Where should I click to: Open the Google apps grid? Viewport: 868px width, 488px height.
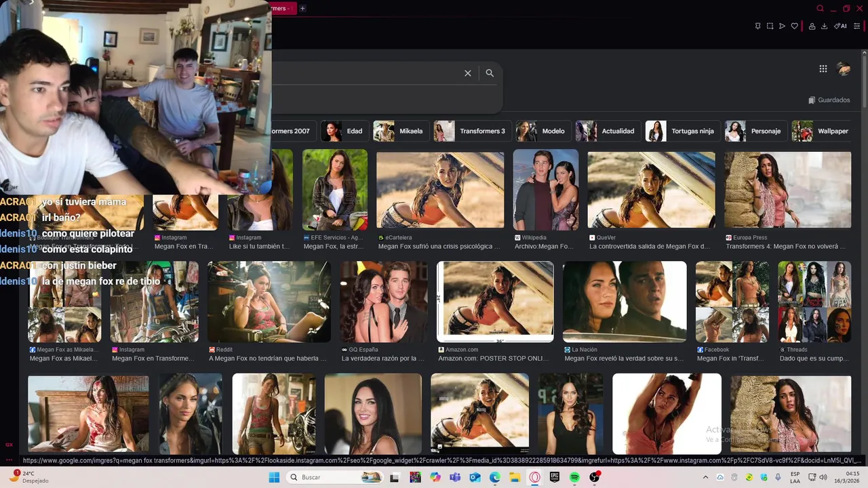(823, 68)
